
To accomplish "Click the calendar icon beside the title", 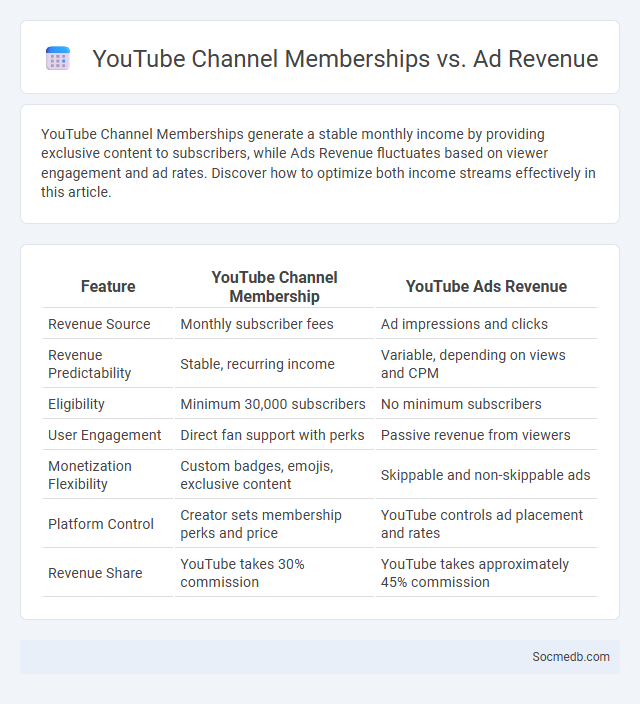I will coord(58,58).
